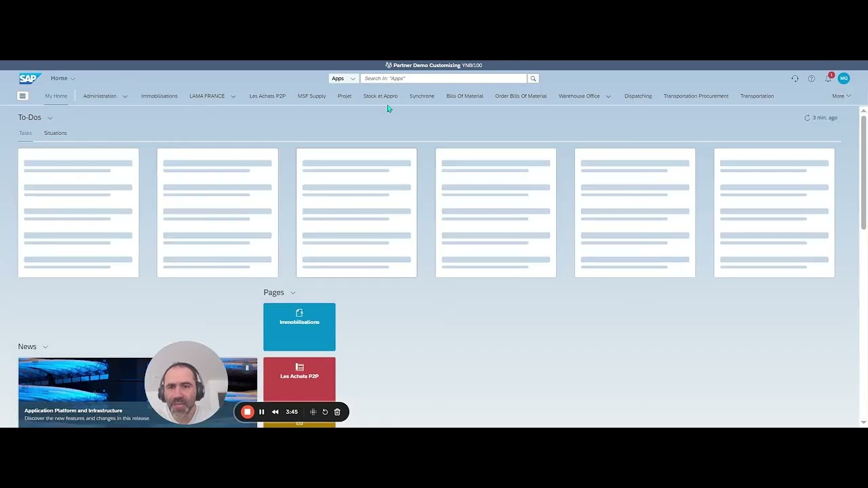This screenshot has height=488, width=868.
Task: Open Bills Of Material tab
Action: click(465, 96)
